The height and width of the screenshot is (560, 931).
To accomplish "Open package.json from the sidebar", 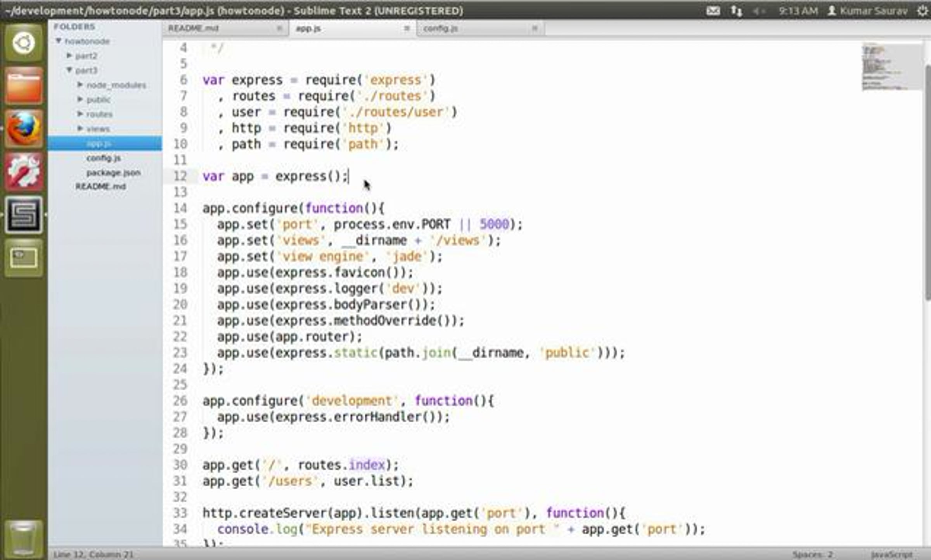I will pyautogui.click(x=113, y=173).
